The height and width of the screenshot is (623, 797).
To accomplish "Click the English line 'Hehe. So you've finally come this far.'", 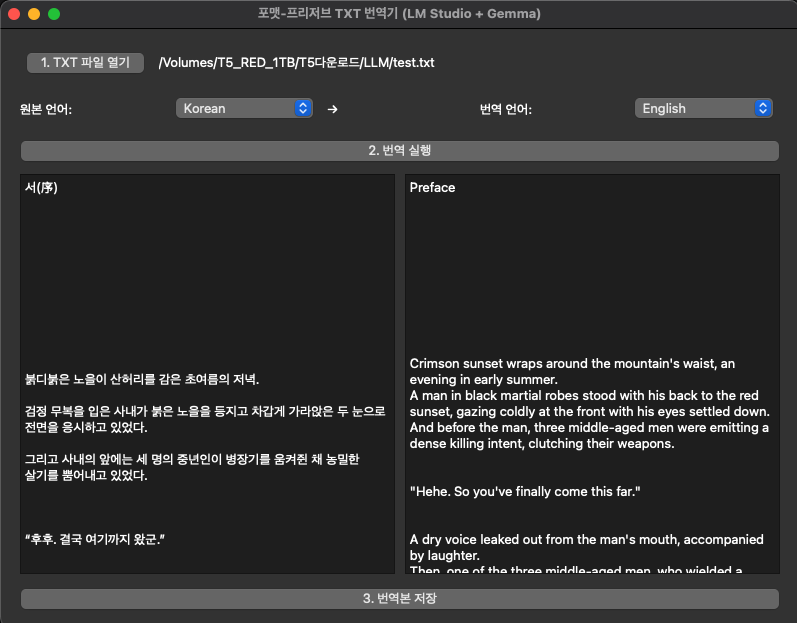I will pyautogui.click(x=524, y=492).
